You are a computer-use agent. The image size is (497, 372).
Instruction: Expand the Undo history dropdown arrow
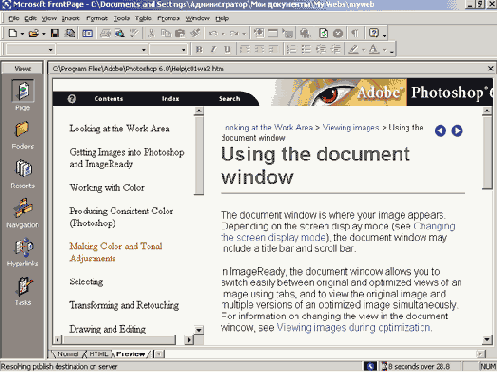(x=223, y=34)
